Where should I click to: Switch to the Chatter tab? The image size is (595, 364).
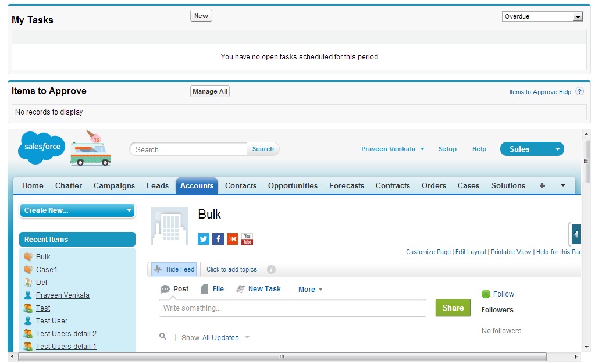pos(68,185)
